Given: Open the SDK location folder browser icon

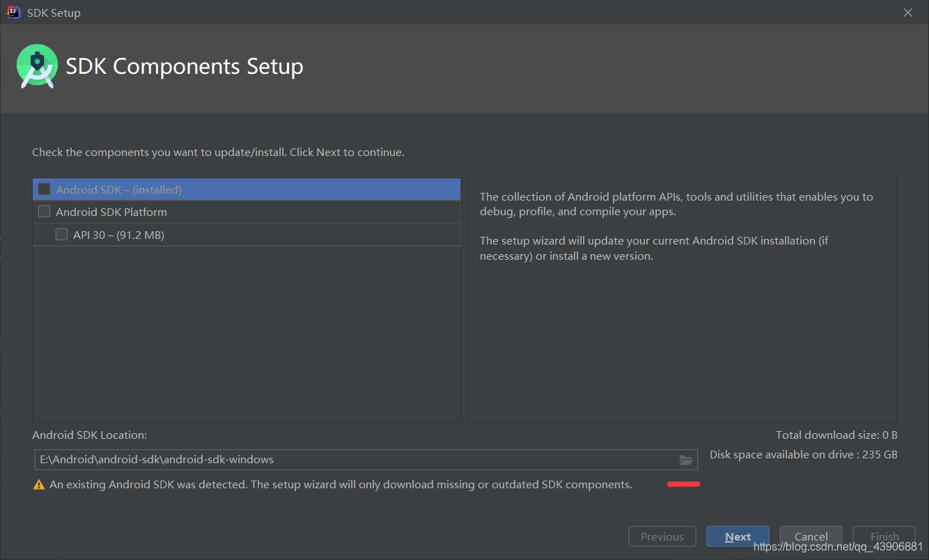Looking at the screenshot, I should tap(686, 460).
